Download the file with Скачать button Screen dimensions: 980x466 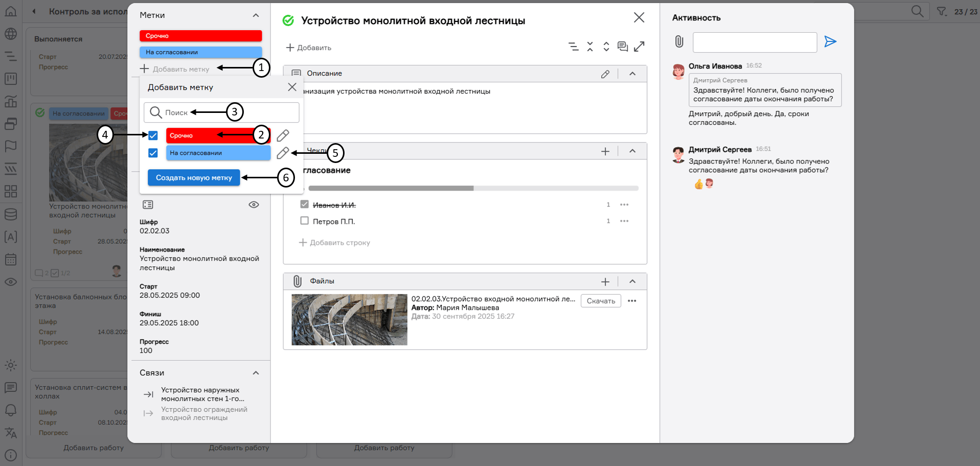pyautogui.click(x=601, y=301)
